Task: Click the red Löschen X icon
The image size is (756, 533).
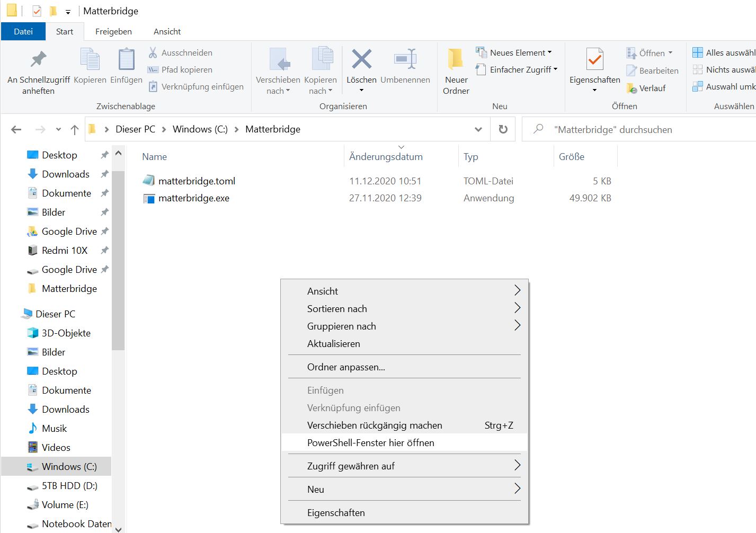Action: [361, 59]
